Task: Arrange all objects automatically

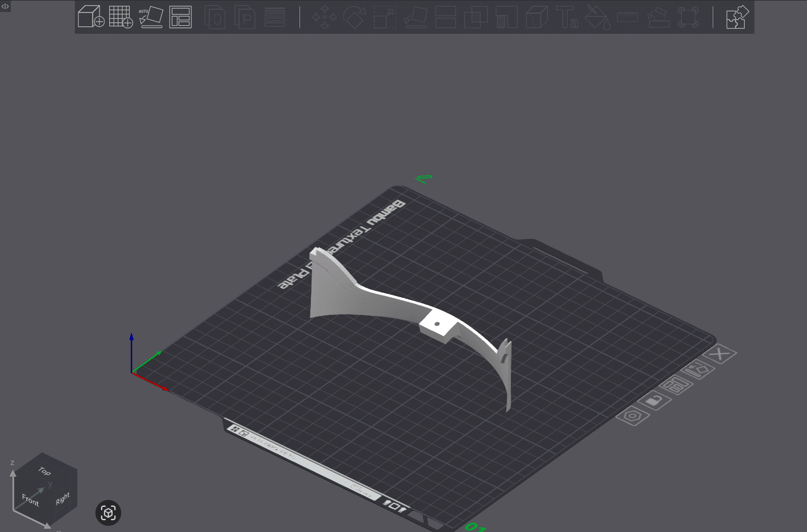Action: (x=181, y=17)
